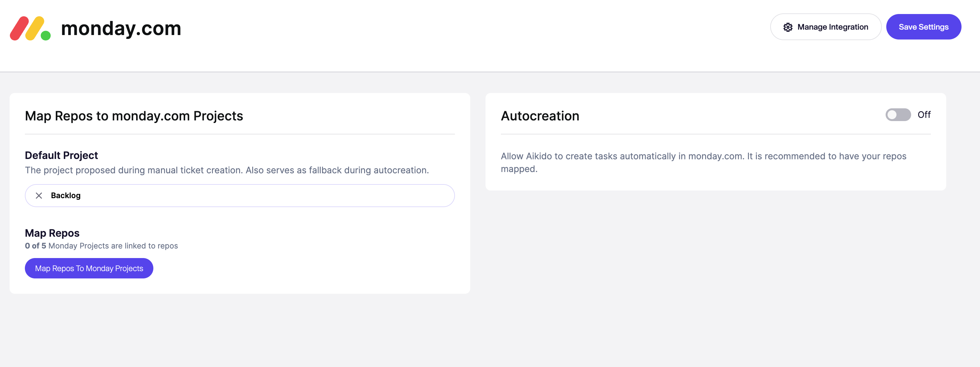Click the green dot of the logo
The height and width of the screenshot is (367, 980).
(46, 35)
